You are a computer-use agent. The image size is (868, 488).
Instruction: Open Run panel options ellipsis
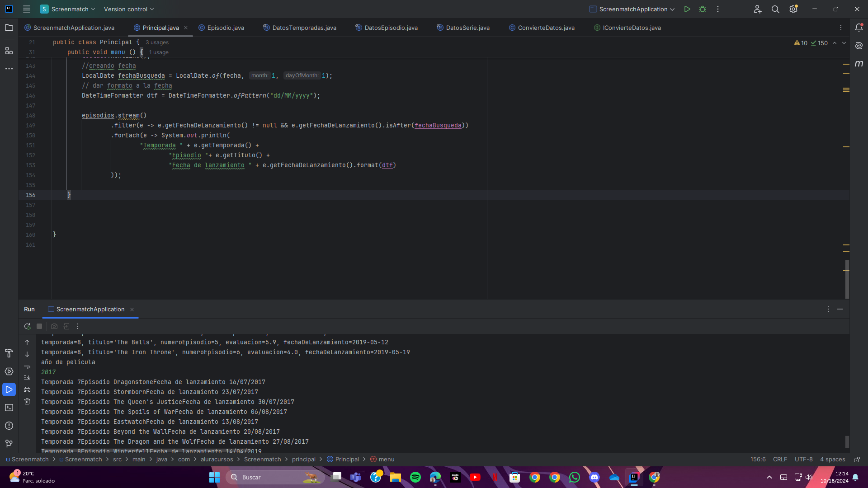click(x=828, y=309)
